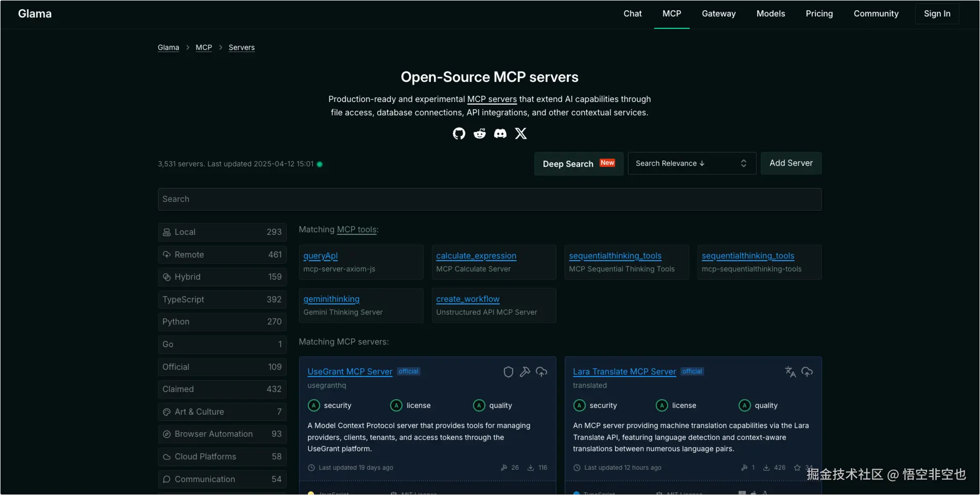This screenshot has width=980, height=495.
Task: Click the hammer tools icon on UseGrant card
Action: click(525, 372)
